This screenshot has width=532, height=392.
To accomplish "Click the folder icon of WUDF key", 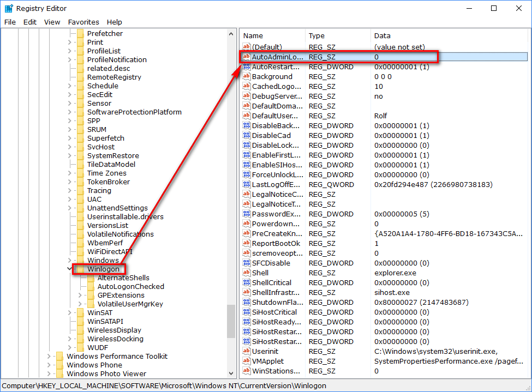I will click(80, 348).
